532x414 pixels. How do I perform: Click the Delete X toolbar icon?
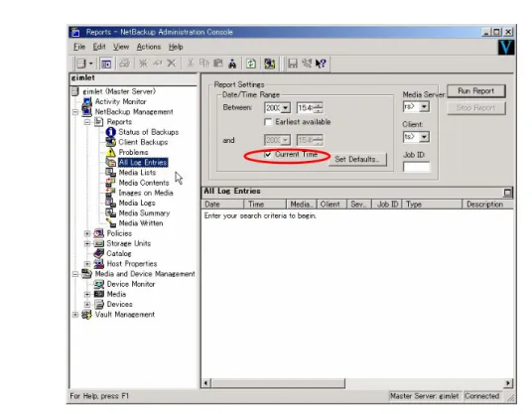coord(172,64)
